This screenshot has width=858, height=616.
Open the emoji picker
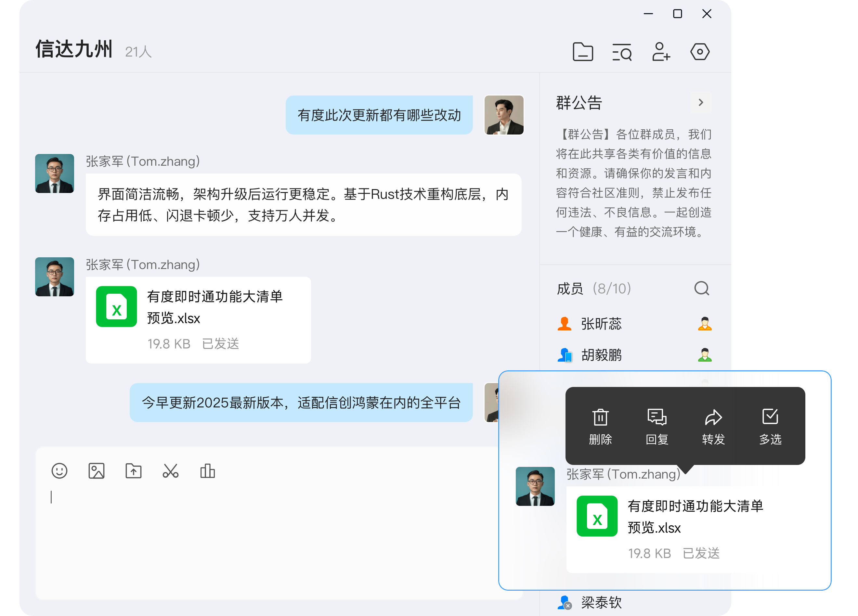59,471
